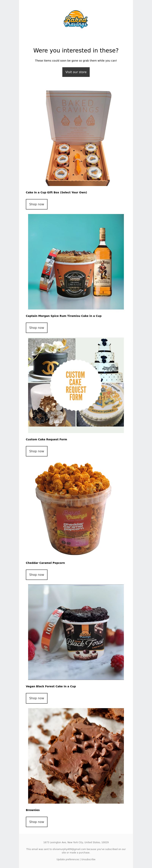Click the Baked Cravings logo
This screenshot has width=152, height=868.
click(76, 19)
